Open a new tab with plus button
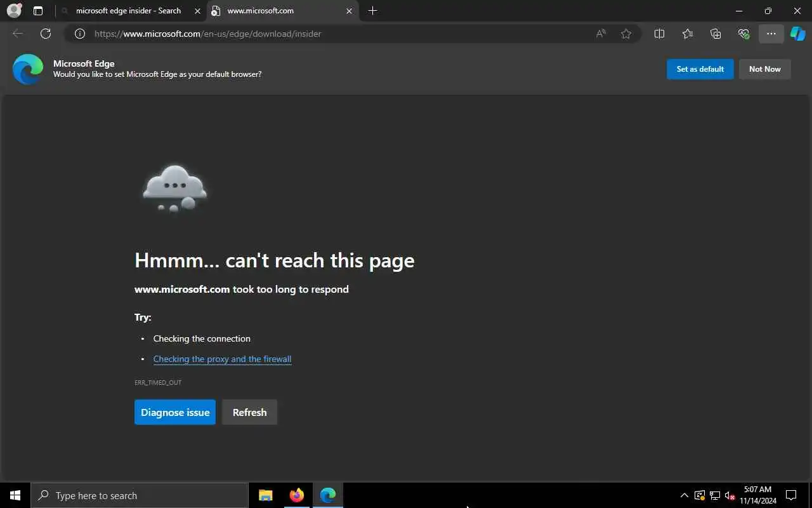 tap(372, 11)
